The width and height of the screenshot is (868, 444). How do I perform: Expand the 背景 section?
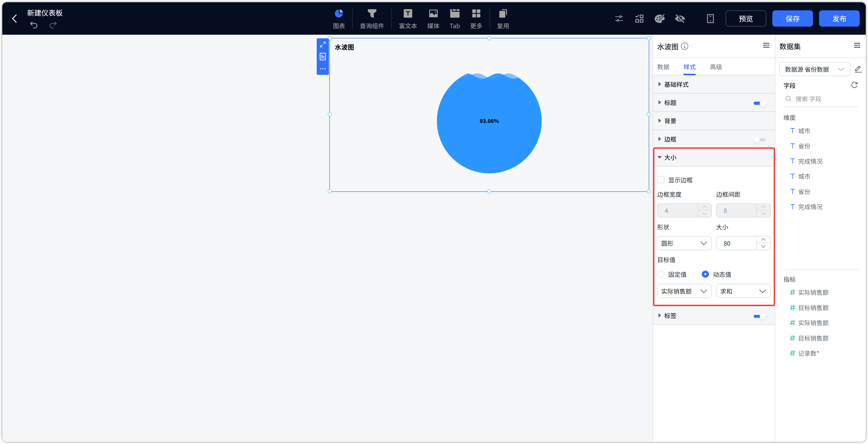tap(714, 121)
